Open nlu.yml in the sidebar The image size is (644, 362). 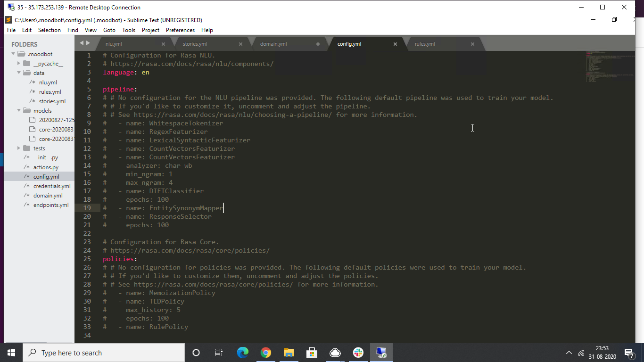[48, 82]
